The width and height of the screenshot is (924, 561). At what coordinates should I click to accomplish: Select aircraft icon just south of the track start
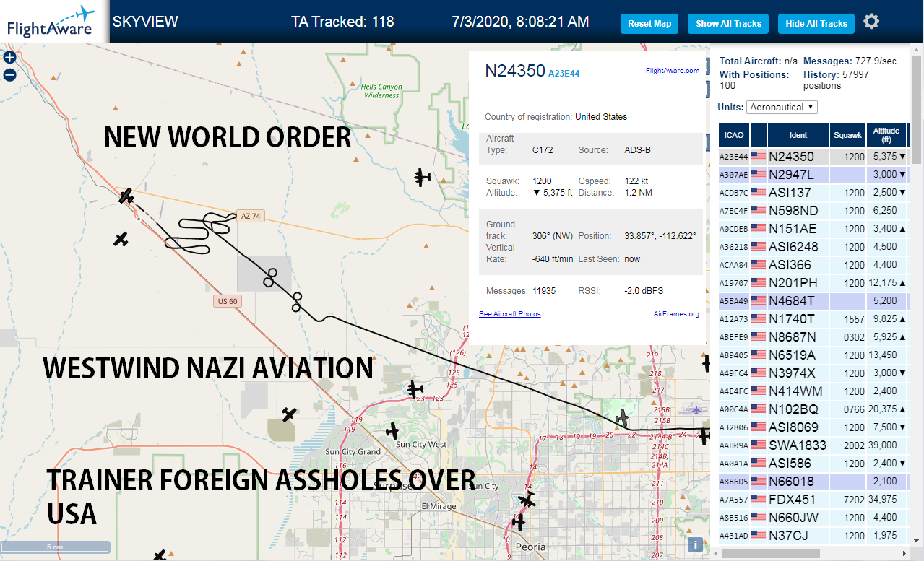(121, 239)
